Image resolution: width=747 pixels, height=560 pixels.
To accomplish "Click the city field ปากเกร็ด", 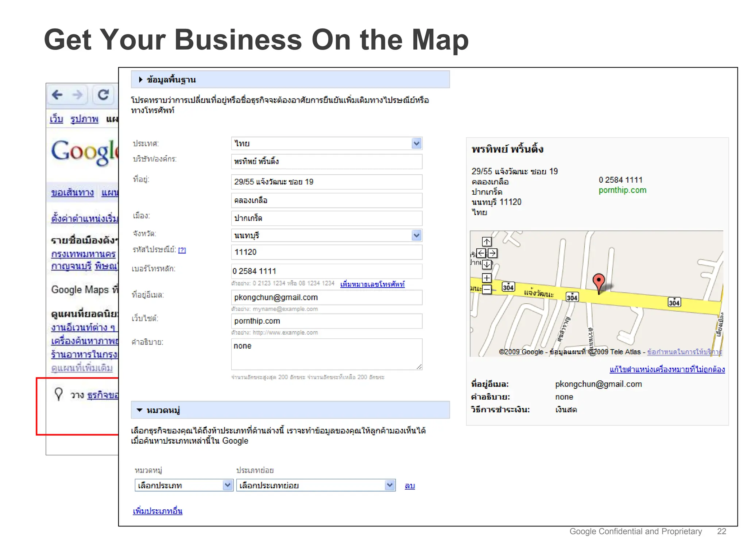I will (326, 218).
